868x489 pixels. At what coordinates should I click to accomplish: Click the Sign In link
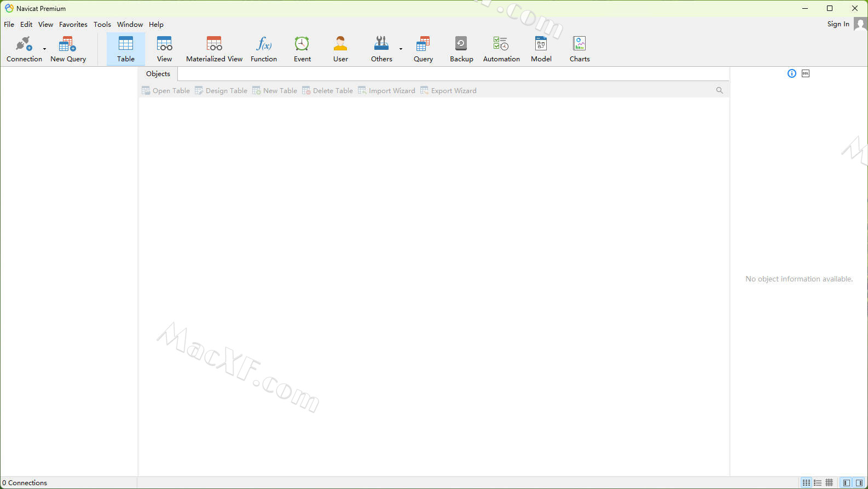[x=838, y=24]
